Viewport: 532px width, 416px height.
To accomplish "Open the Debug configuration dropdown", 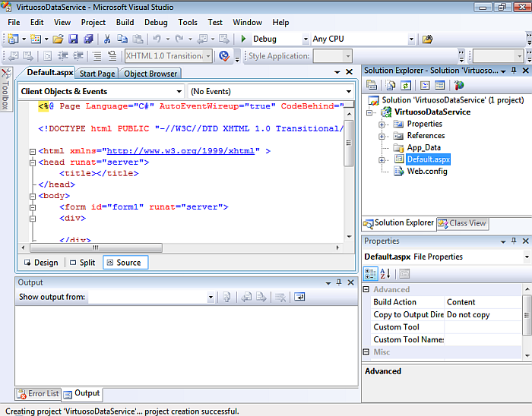I will click(306, 39).
